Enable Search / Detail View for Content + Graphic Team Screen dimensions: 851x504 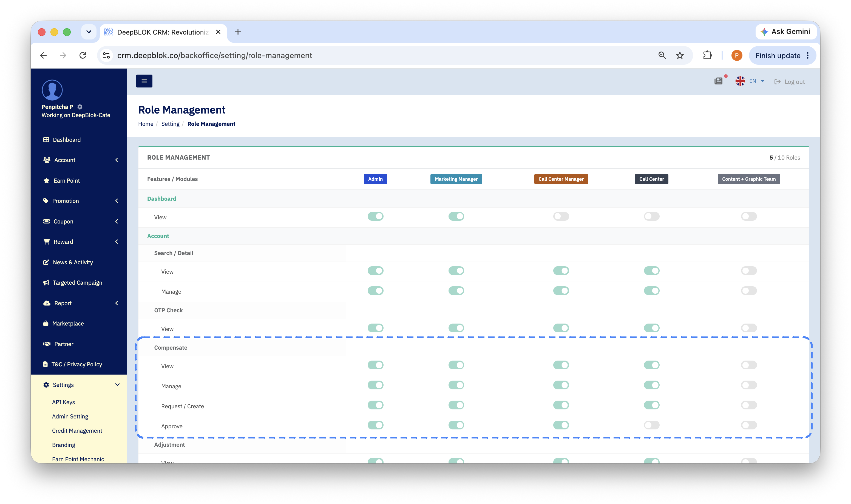point(748,271)
